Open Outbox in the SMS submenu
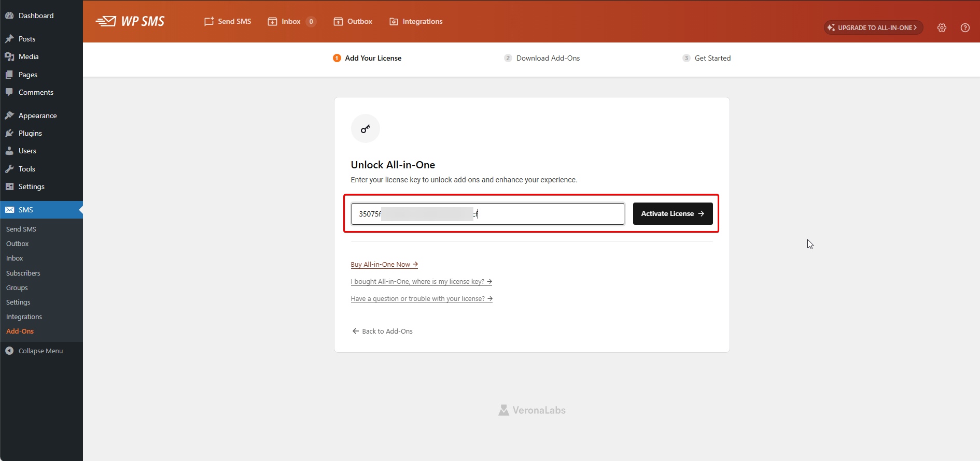The width and height of the screenshot is (980, 461). [x=18, y=243]
